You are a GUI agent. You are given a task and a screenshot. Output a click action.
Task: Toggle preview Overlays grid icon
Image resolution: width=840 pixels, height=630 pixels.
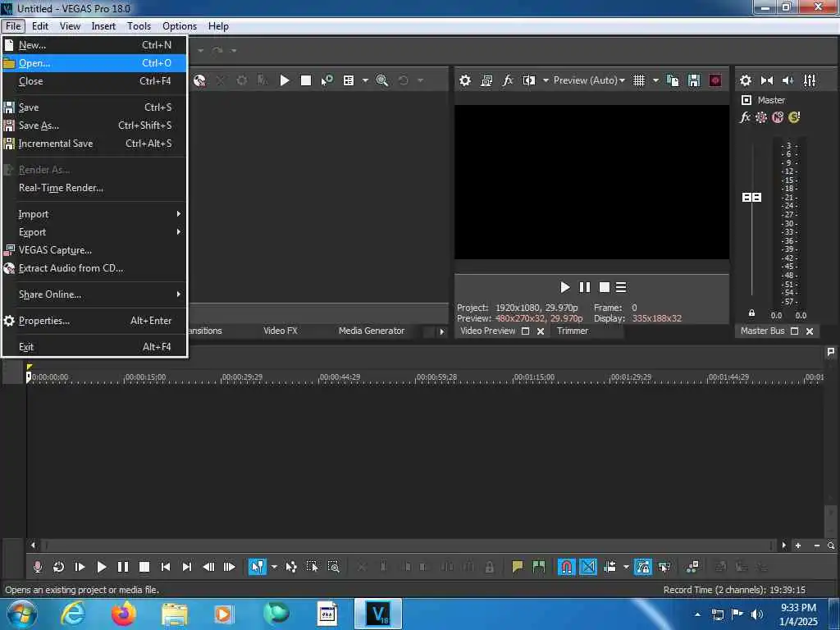click(x=639, y=80)
